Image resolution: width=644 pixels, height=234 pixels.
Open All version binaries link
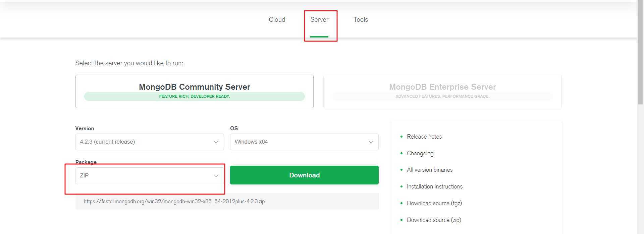tap(430, 170)
